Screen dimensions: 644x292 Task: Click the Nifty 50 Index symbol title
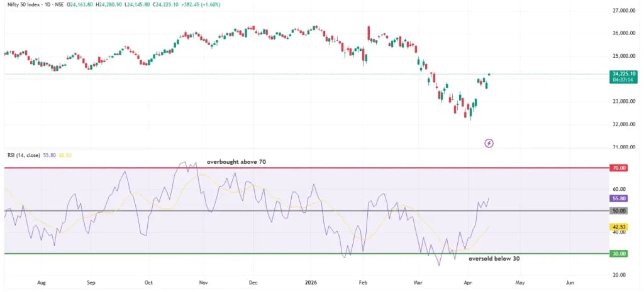pos(21,4)
